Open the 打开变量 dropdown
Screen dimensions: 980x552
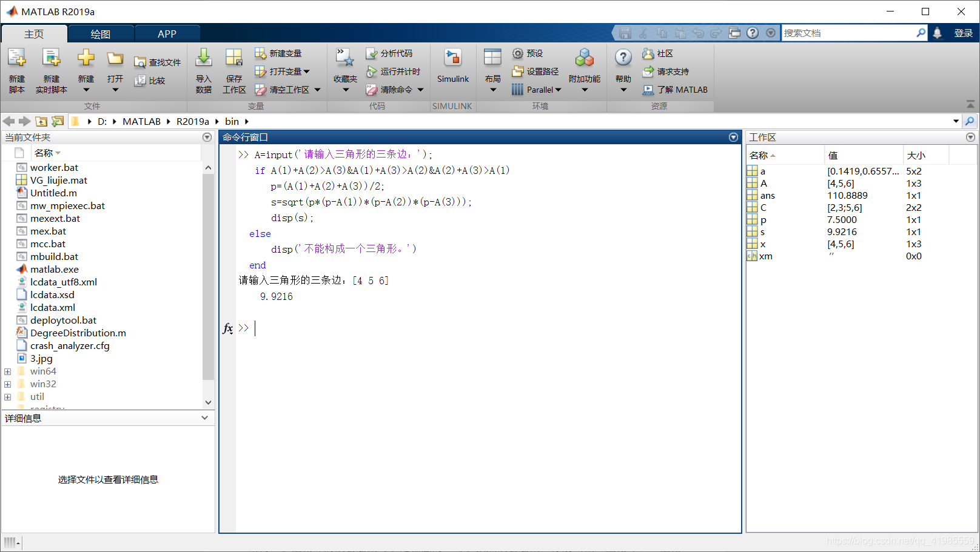pyautogui.click(x=282, y=71)
